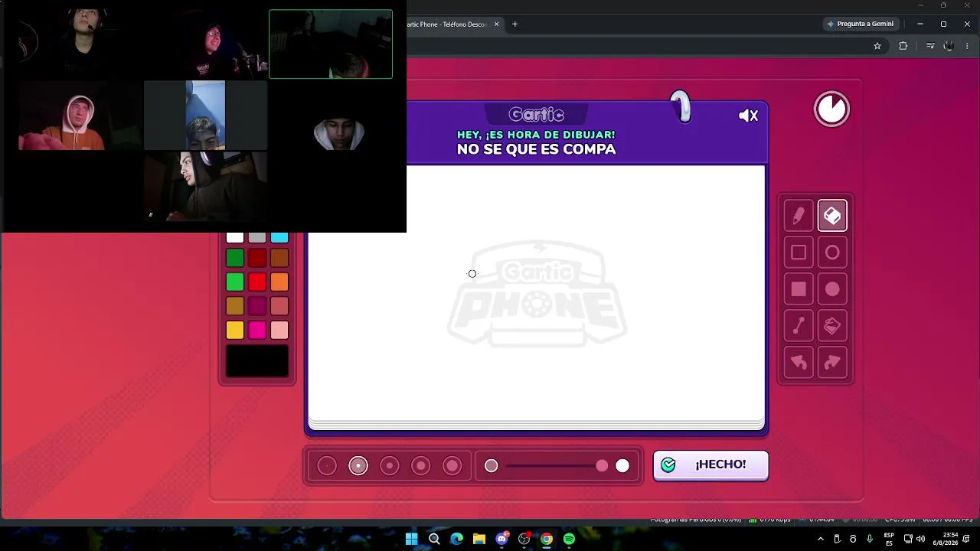Select the green-bordered webcam feed
This screenshot has width=980, height=551.
331,44
